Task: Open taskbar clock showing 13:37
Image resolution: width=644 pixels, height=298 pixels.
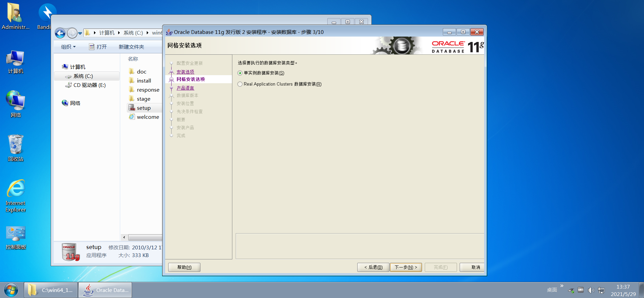Action: pyautogui.click(x=623, y=290)
